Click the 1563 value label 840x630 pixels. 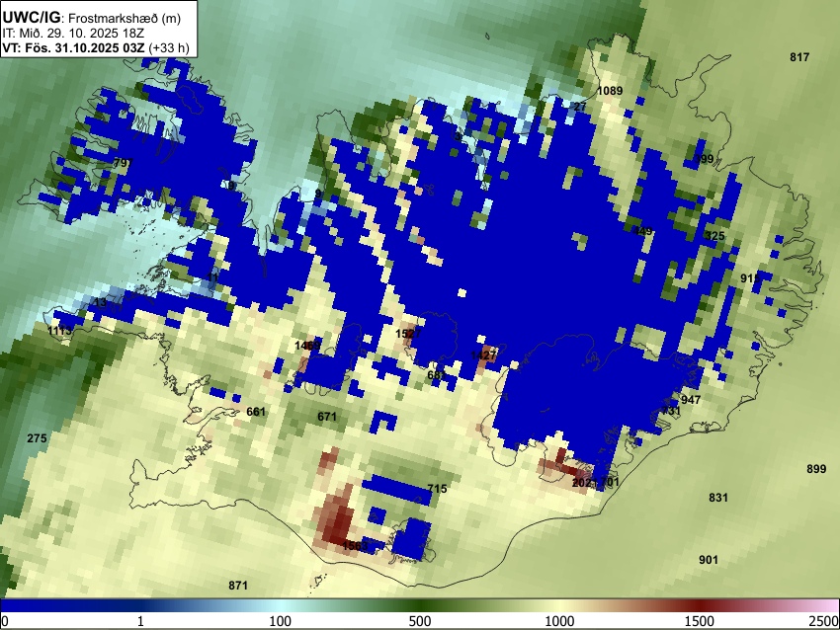pyautogui.click(x=355, y=546)
